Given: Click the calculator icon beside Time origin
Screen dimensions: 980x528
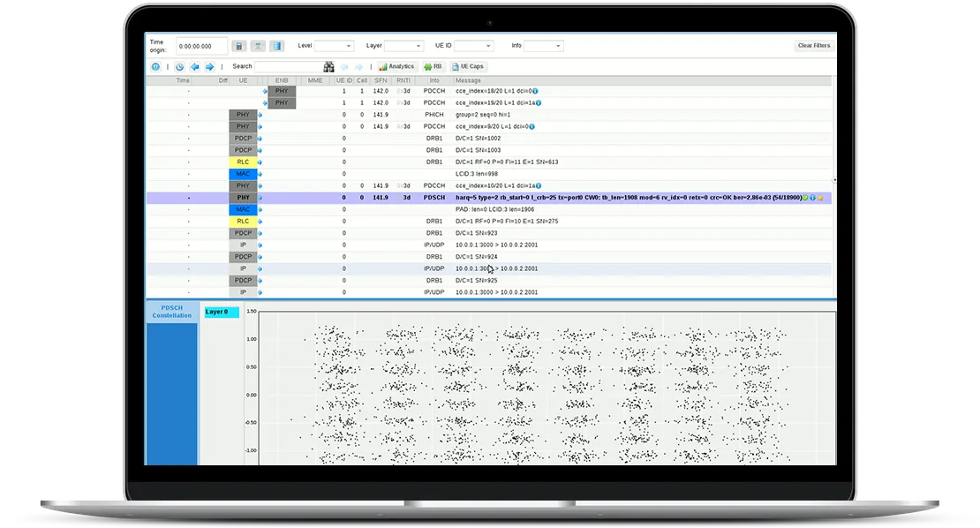Looking at the screenshot, I should [x=238, y=46].
